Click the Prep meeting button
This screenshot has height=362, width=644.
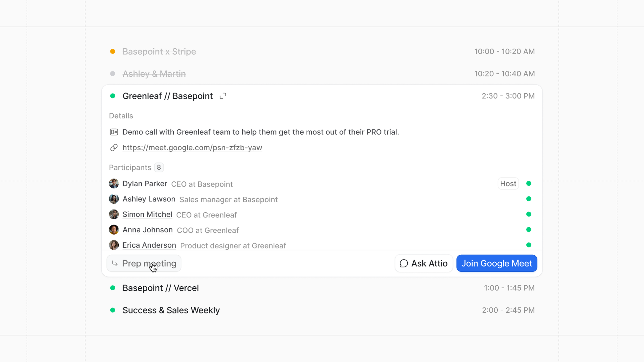[144, 263]
